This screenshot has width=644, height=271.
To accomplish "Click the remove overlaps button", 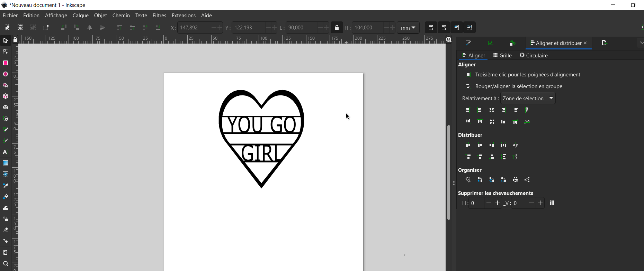I will pyautogui.click(x=552, y=203).
